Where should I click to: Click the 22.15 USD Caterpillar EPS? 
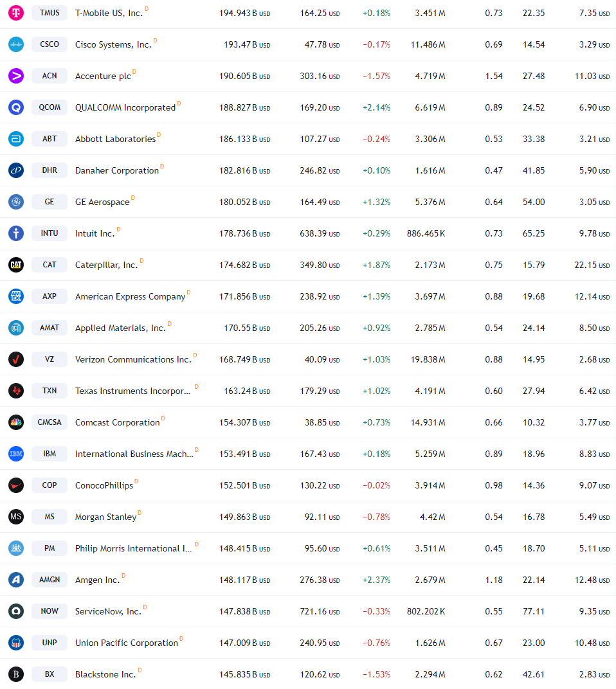tap(592, 265)
